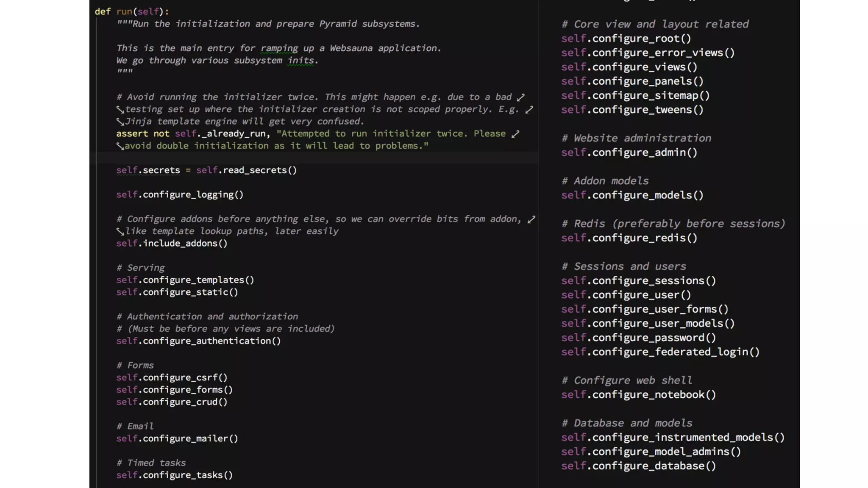The image size is (868, 488).
Task: Click continuation arrow before 'Jinja template engine'
Action: pyautogui.click(x=120, y=122)
